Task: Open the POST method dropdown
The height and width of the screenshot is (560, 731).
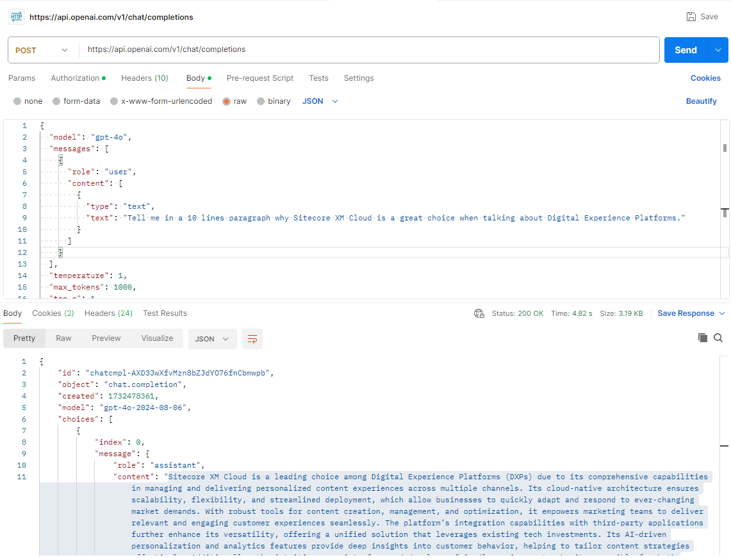Action: click(x=42, y=50)
